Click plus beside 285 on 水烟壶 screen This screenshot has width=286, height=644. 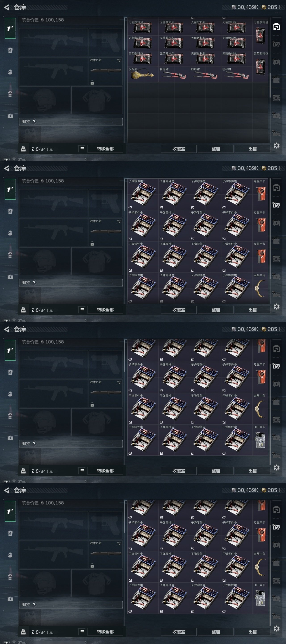coord(280,7)
